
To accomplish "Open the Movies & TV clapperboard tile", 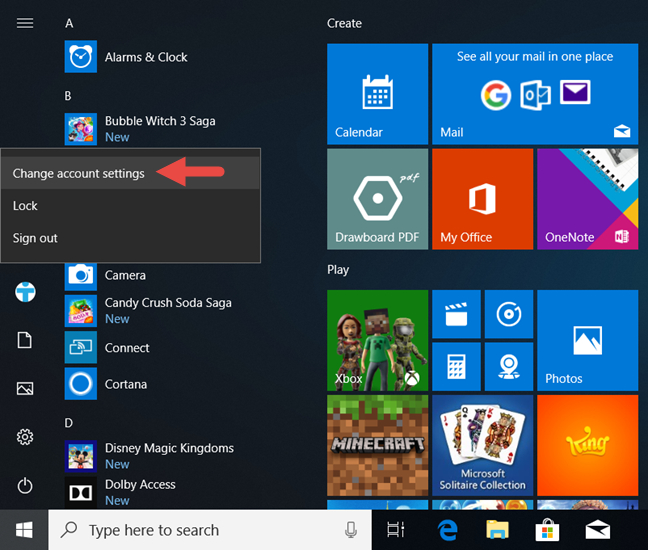I will coord(456,314).
